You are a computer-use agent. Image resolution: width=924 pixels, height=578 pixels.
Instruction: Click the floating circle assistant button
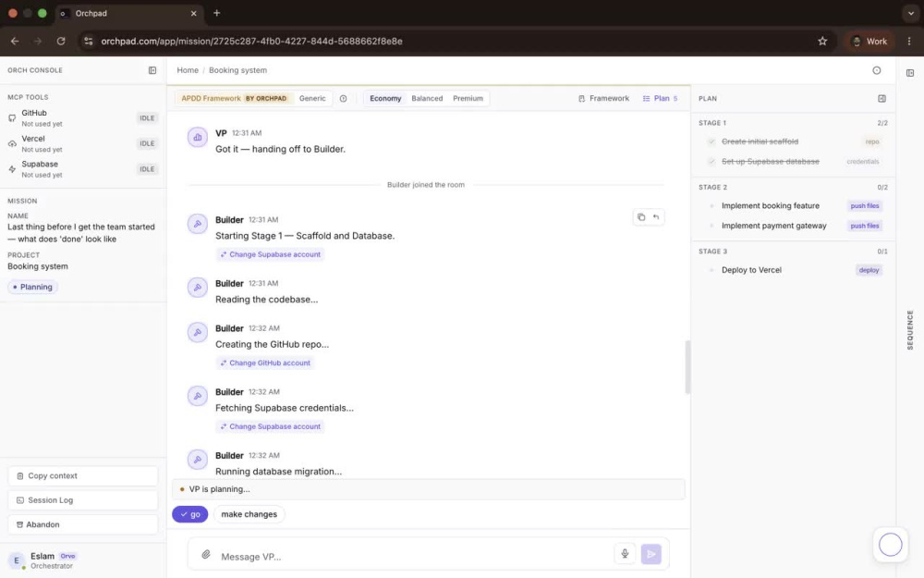(x=890, y=545)
